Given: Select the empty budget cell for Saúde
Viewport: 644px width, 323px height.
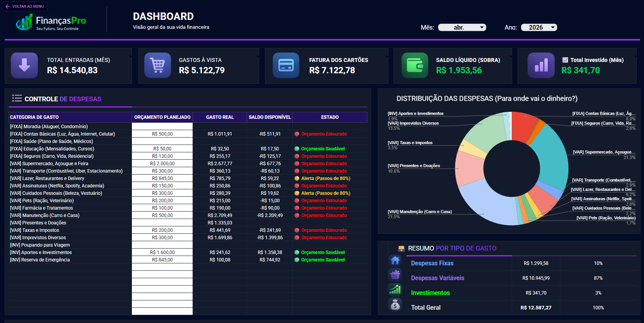Looking at the screenshot, I should pyautogui.click(x=162, y=141).
